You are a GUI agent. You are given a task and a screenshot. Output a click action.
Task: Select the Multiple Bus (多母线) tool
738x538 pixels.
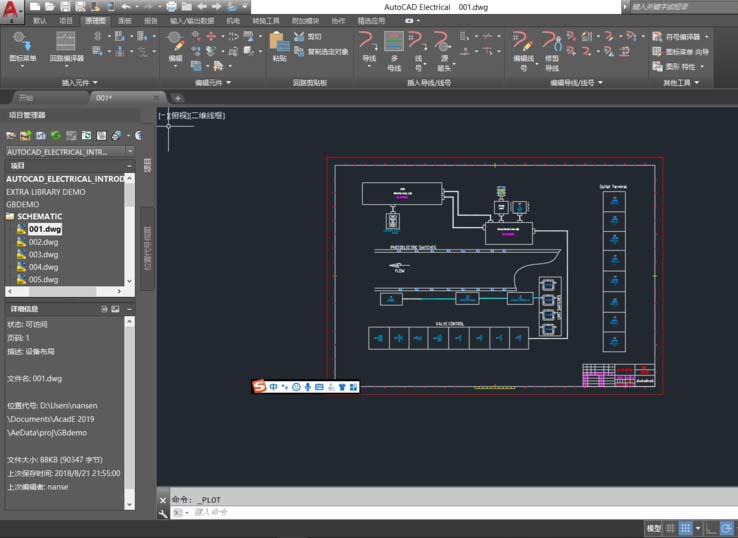394,51
